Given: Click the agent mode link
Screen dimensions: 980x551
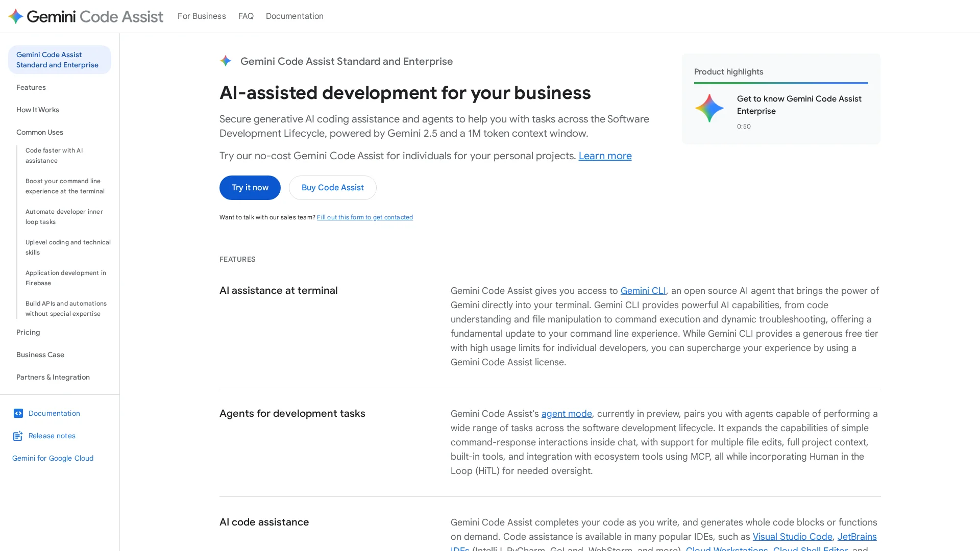Looking at the screenshot, I should [566, 414].
